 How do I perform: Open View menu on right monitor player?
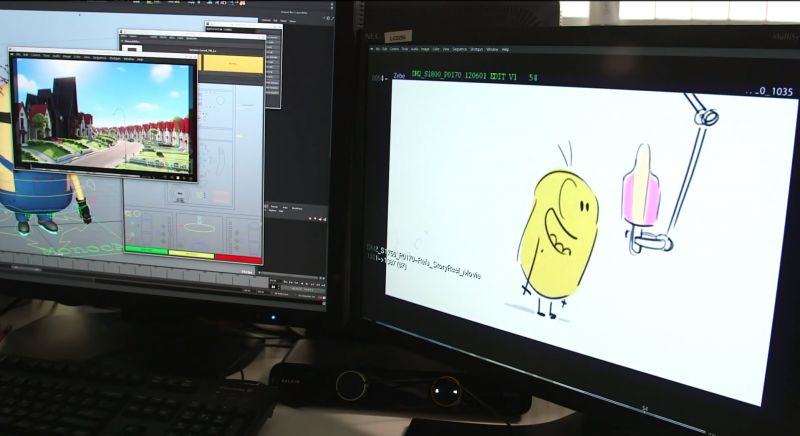(446, 49)
